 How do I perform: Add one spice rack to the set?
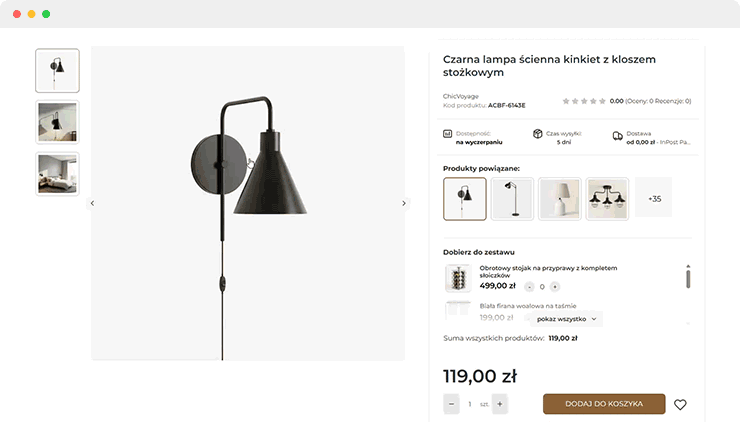click(x=555, y=287)
